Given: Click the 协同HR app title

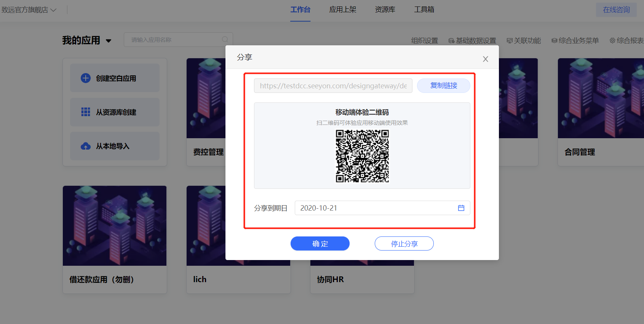Looking at the screenshot, I should point(330,279).
